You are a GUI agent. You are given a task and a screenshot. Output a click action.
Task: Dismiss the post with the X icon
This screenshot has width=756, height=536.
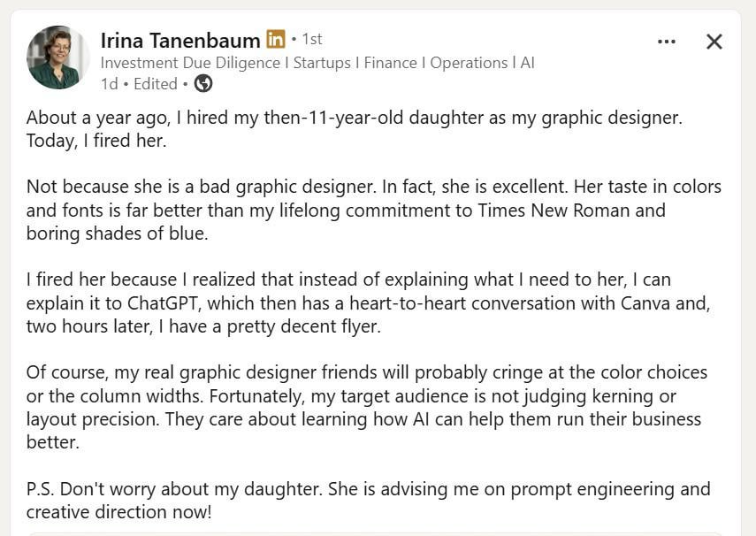pyautogui.click(x=714, y=42)
